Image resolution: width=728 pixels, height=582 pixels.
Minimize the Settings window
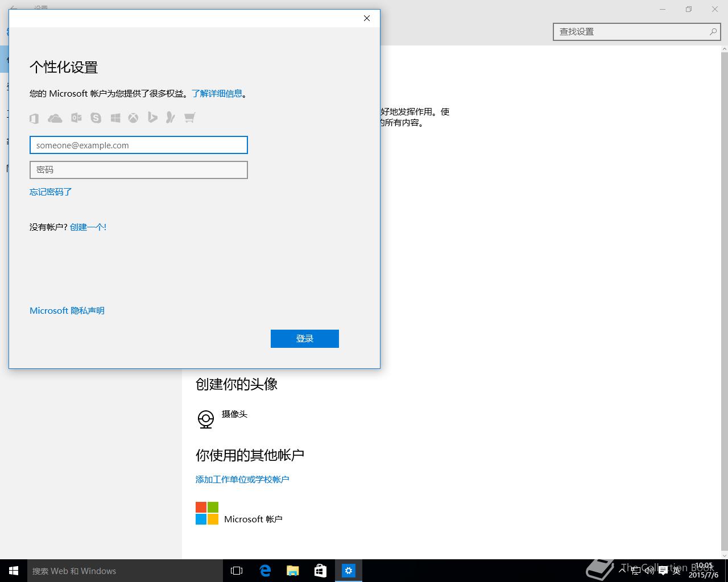point(663,9)
